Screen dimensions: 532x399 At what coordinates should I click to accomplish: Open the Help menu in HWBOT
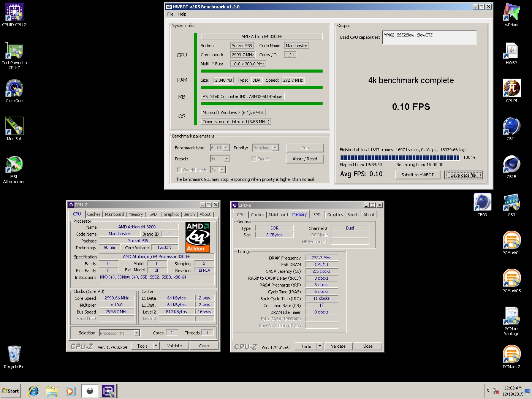pos(182,14)
